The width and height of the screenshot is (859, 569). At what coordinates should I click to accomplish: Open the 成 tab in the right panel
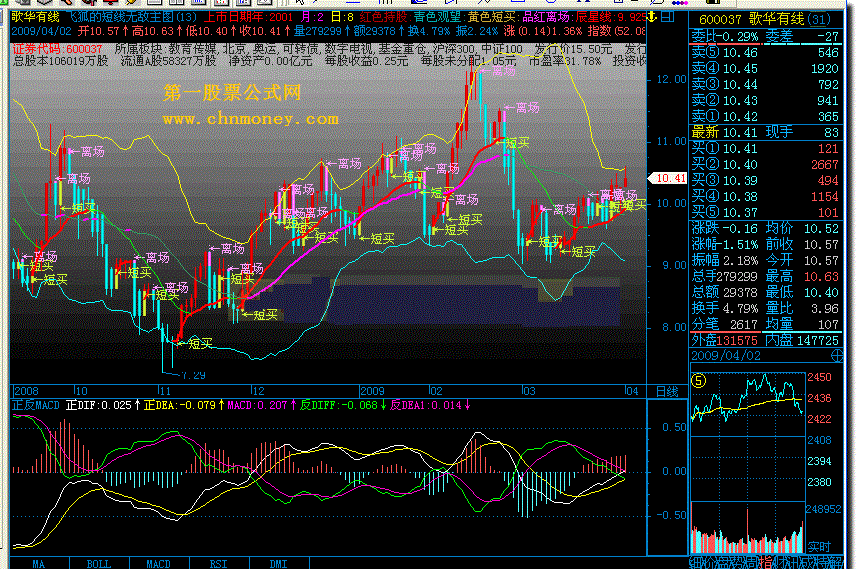coord(808,562)
